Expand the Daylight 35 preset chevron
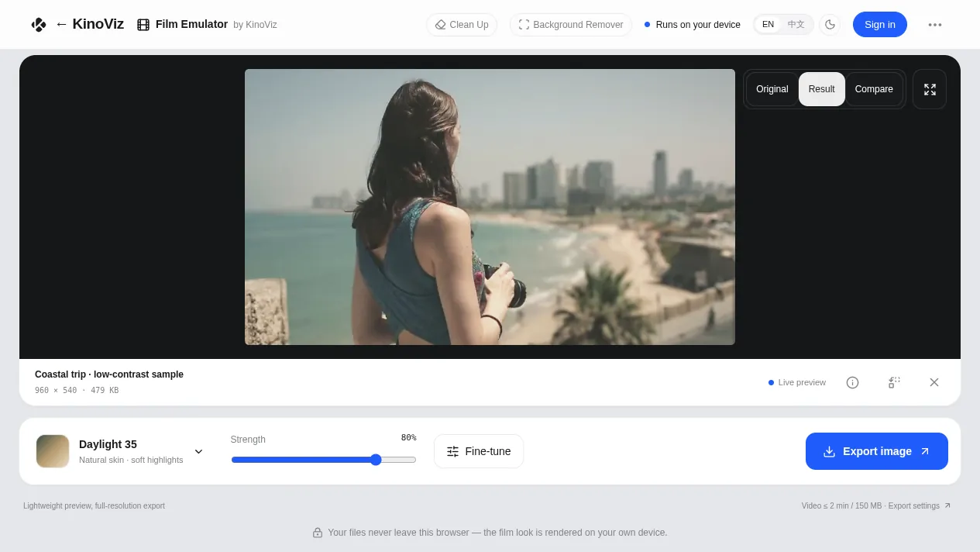The height and width of the screenshot is (552, 980). point(198,451)
